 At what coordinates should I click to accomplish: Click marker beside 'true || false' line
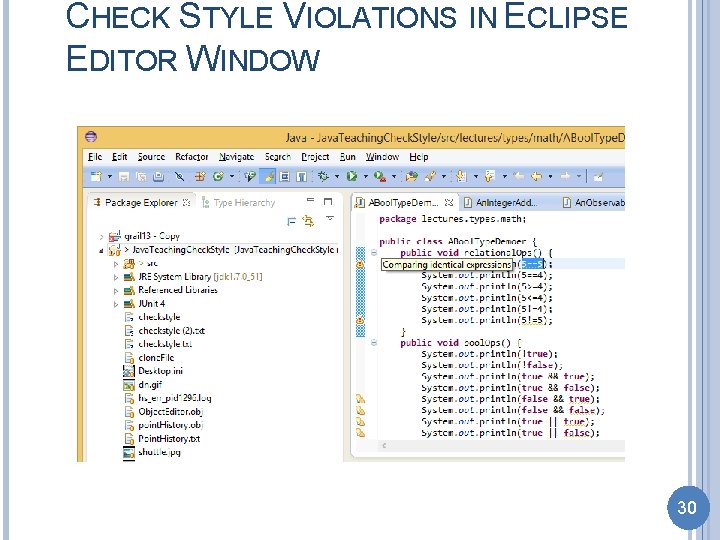tap(360, 433)
